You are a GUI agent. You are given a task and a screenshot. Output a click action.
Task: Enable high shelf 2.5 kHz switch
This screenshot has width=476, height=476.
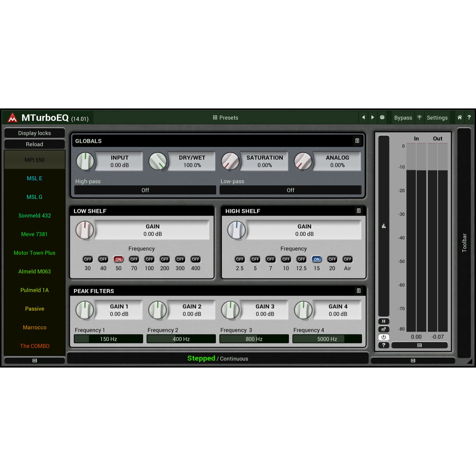240,259
